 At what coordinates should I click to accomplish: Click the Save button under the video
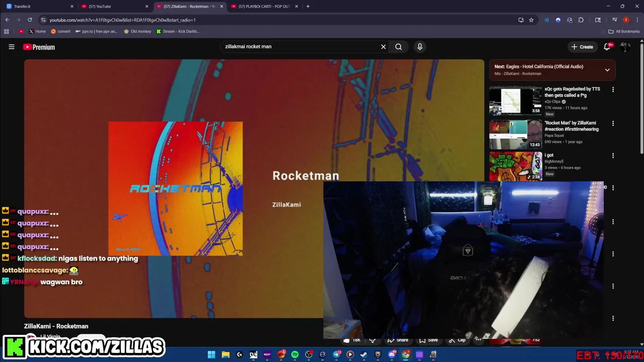pyautogui.click(x=428, y=340)
